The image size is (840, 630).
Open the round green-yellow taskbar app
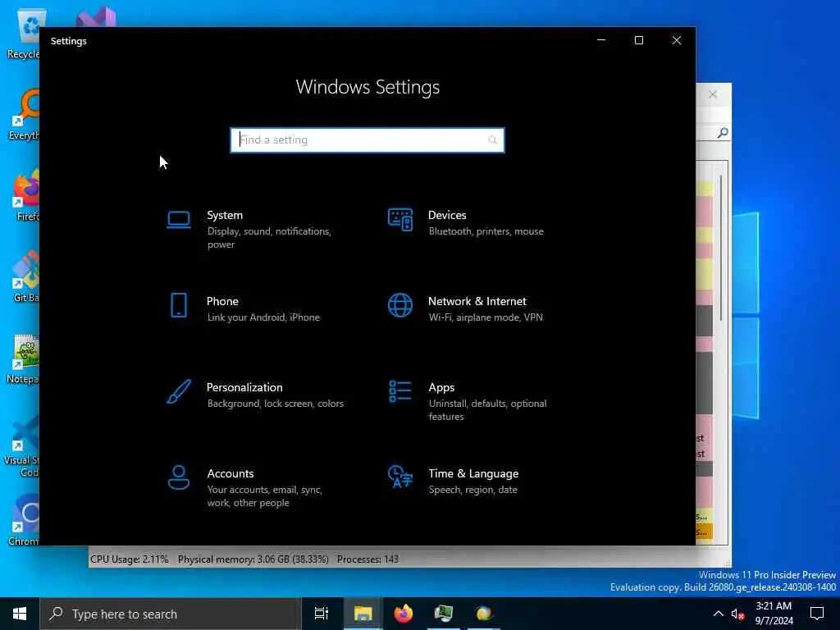[x=483, y=614]
